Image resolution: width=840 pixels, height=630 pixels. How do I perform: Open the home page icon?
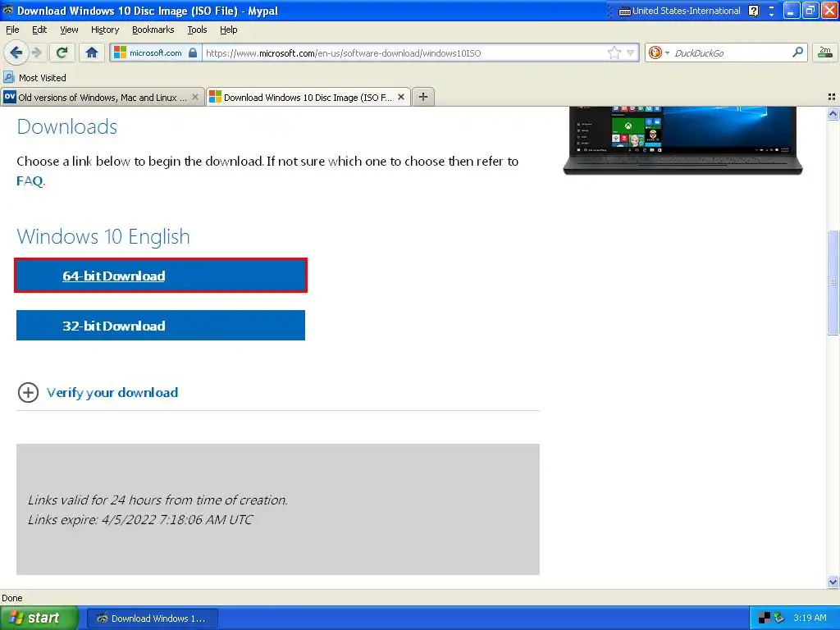point(92,52)
